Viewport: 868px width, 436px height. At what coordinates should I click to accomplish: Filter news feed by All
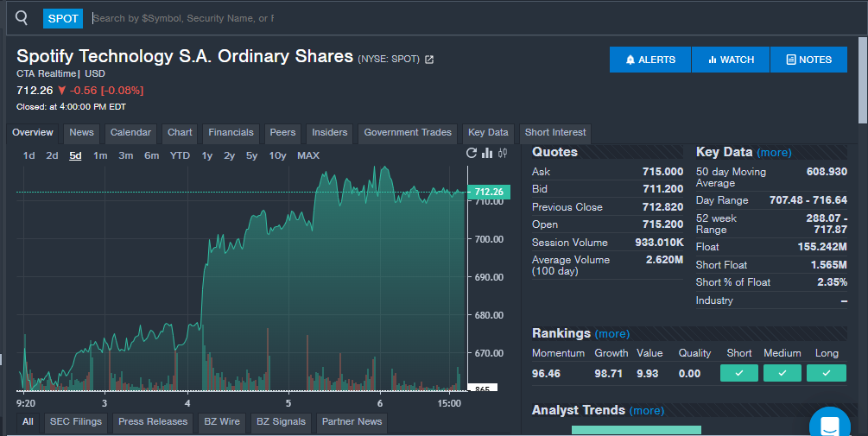click(28, 421)
